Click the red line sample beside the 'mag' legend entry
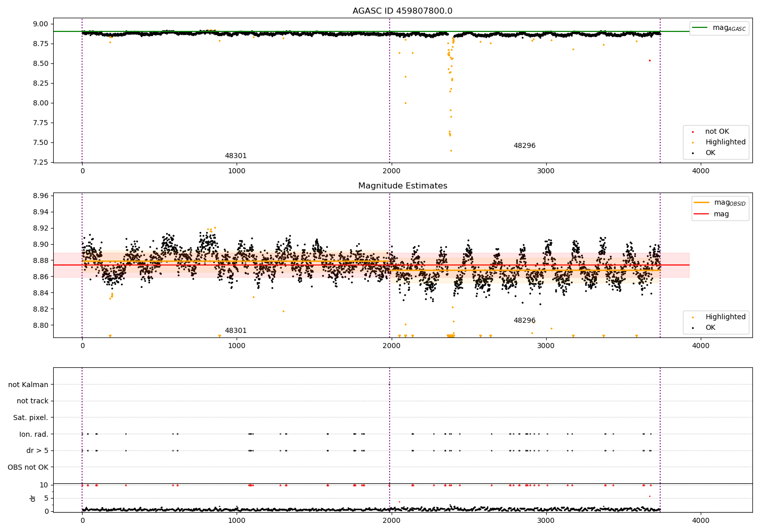Viewport: 760px width, 532px height. (x=701, y=214)
